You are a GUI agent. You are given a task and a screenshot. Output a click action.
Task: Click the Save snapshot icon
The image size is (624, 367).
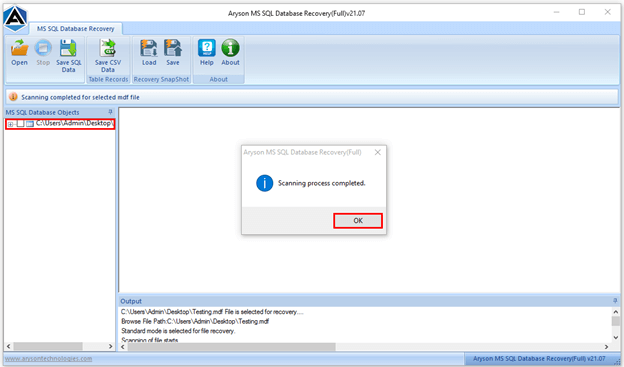point(173,48)
